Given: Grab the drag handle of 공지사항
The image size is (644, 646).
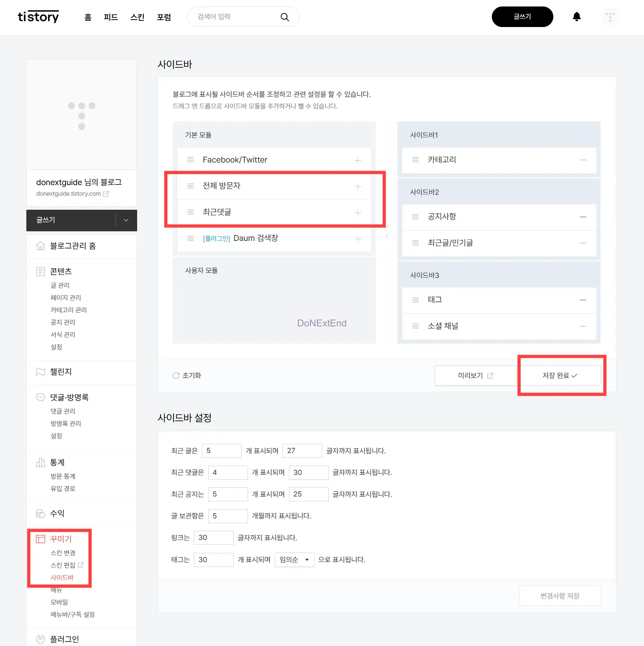Looking at the screenshot, I should (416, 217).
